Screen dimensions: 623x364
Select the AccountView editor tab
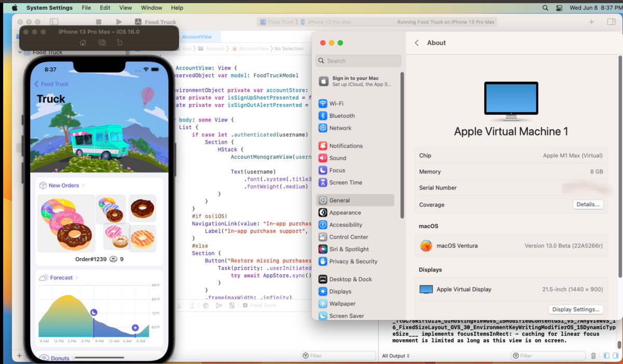[196, 37]
